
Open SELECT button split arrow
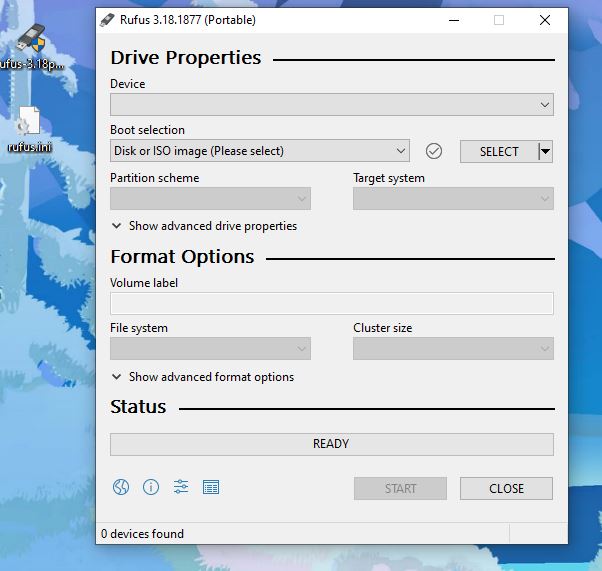click(546, 151)
